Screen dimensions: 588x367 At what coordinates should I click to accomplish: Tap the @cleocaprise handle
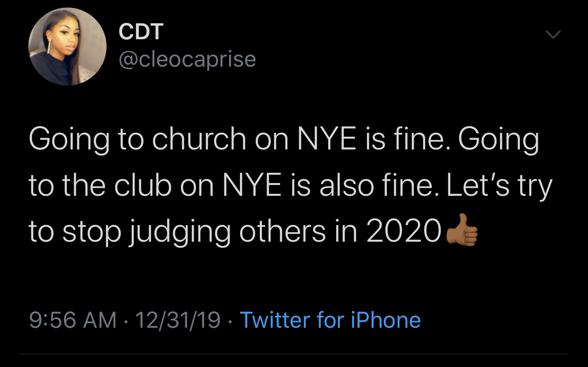pos(187,59)
